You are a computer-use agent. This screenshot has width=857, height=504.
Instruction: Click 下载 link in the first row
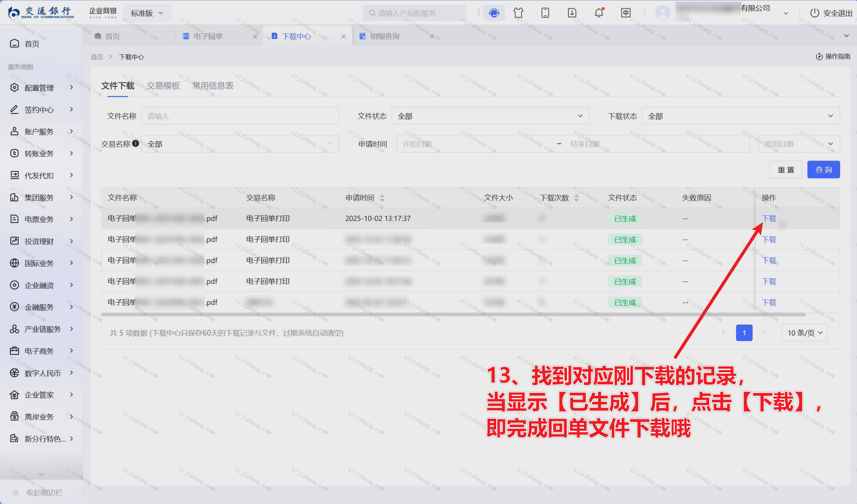point(769,218)
